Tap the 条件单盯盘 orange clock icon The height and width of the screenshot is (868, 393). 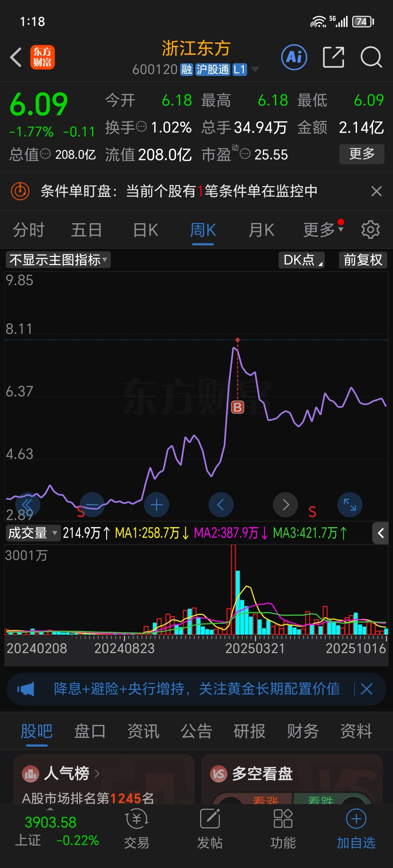[x=20, y=191]
